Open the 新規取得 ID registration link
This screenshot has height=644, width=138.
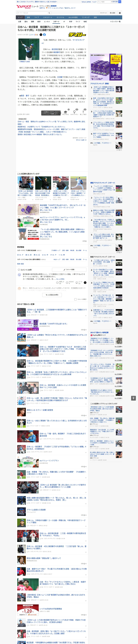(x=54, y=6)
